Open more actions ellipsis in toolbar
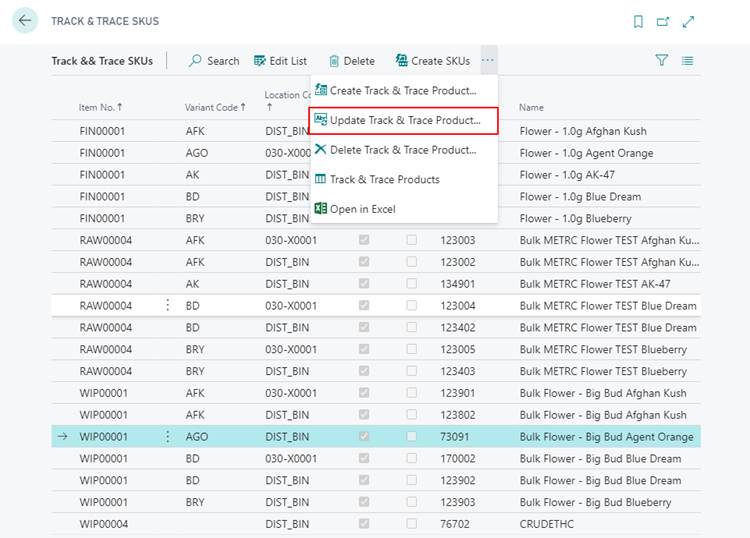The image size is (750, 538). pyautogui.click(x=487, y=61)
